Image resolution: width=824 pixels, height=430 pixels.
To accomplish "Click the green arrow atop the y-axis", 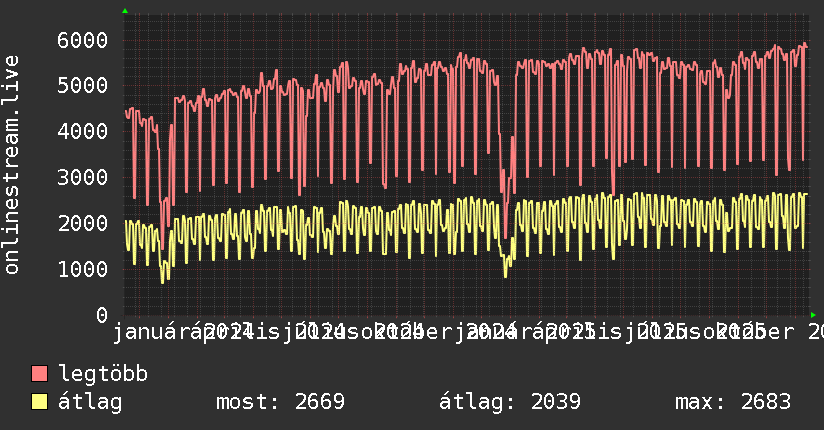I will 125,11.
